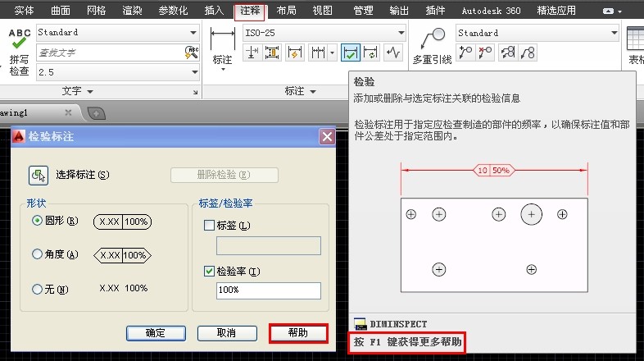Open a new drawing tab with plus icon
644x361 pixels.
[x=97, y=113]
